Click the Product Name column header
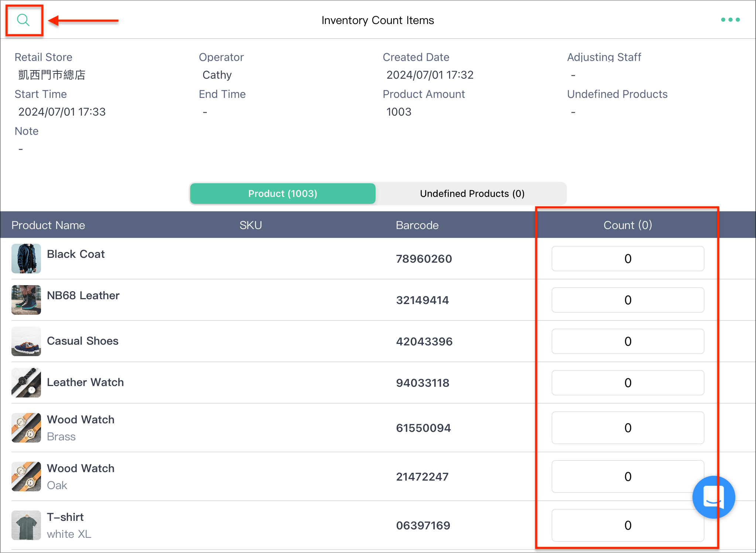This screenshot has width=756, height=553. point(48,225)
